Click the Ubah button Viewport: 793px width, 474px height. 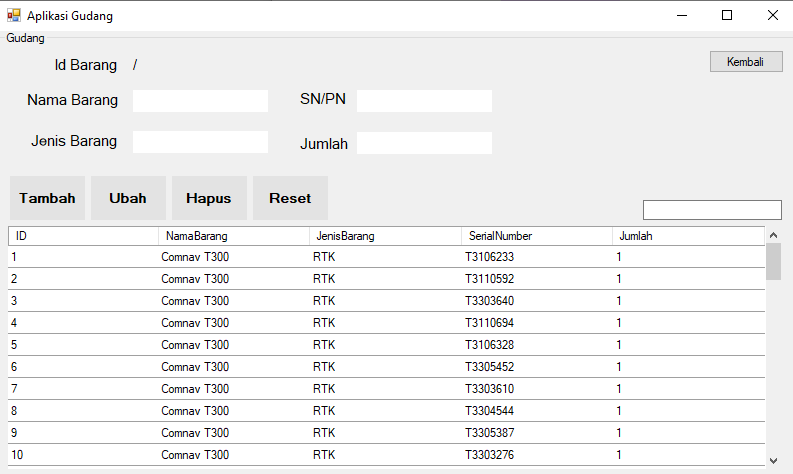128,198
